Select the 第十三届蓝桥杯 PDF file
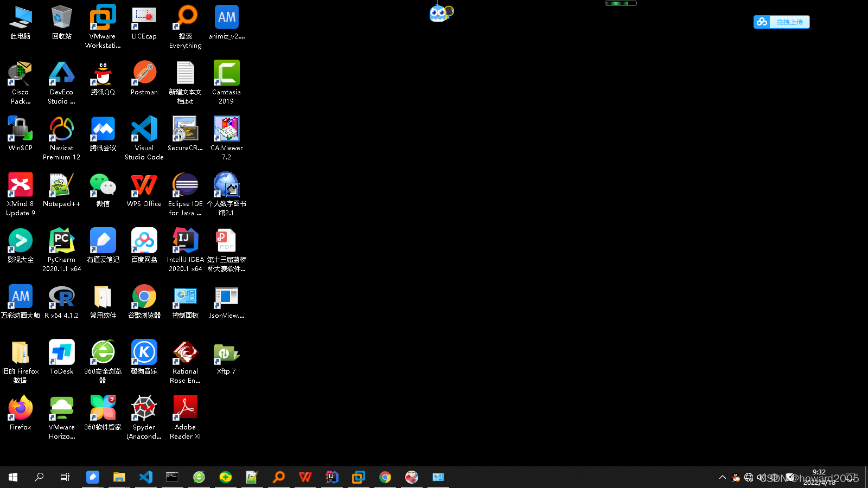The width and height of the screenshot is (868, 488). [x=227, y=249]
